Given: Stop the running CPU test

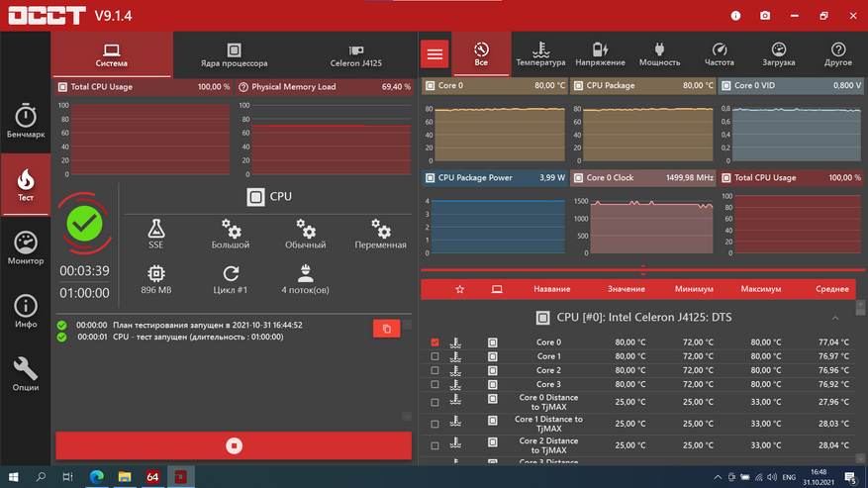Looking at the screenshot, I should pyautogui.click(x=234, y=445).
